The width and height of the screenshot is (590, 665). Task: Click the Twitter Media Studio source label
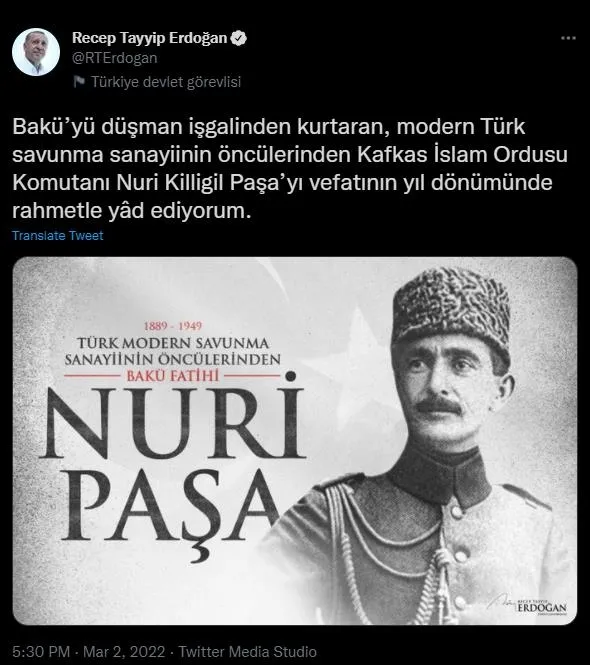click(247, 651)
